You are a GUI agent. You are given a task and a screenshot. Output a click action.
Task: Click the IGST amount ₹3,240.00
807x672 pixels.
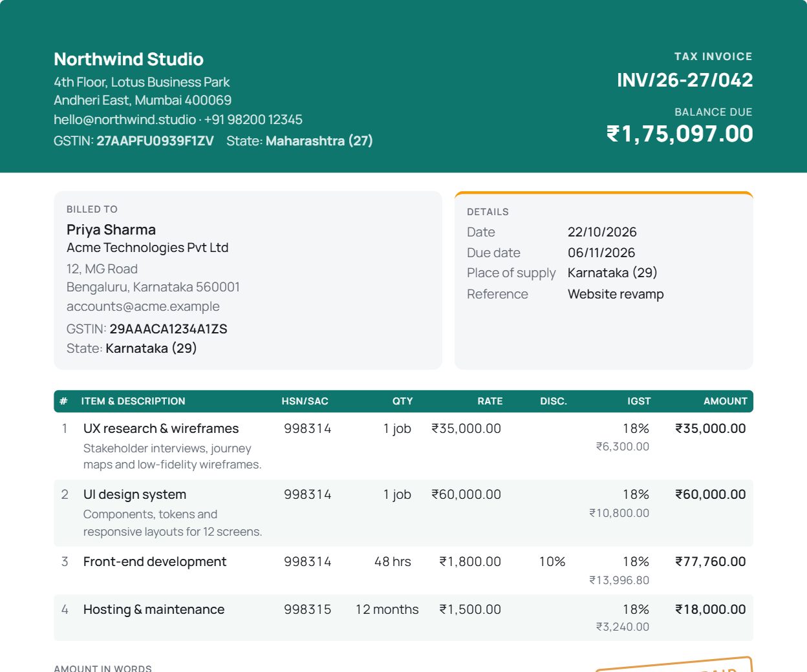tap(623, 627)
